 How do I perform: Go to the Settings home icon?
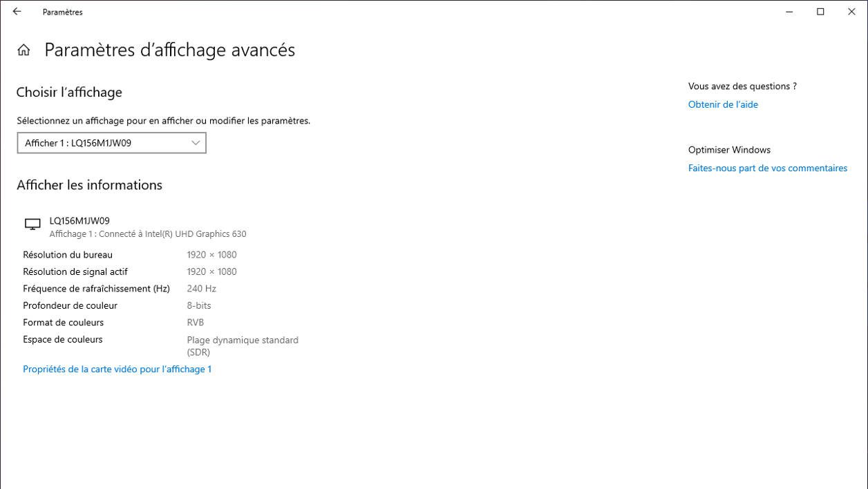click(x=23, y=50)
